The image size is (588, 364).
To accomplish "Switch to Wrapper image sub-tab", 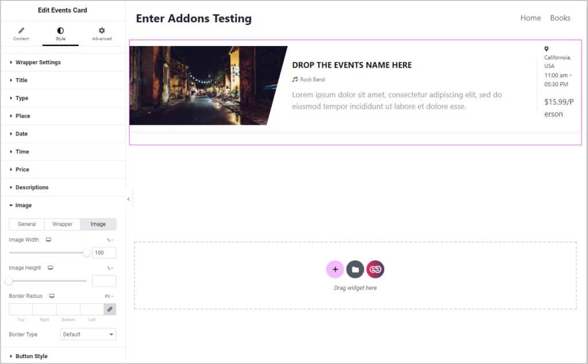I will pos(62,224).
